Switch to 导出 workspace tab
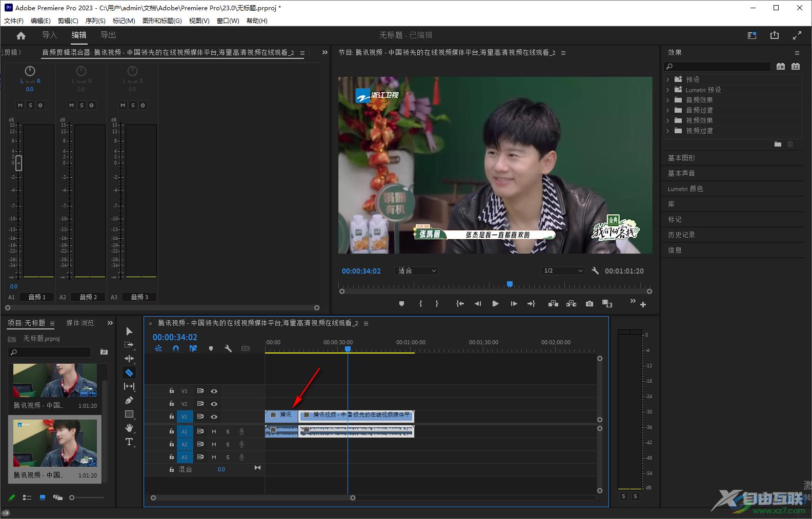812x519 pixels. [x=108, y=35]
